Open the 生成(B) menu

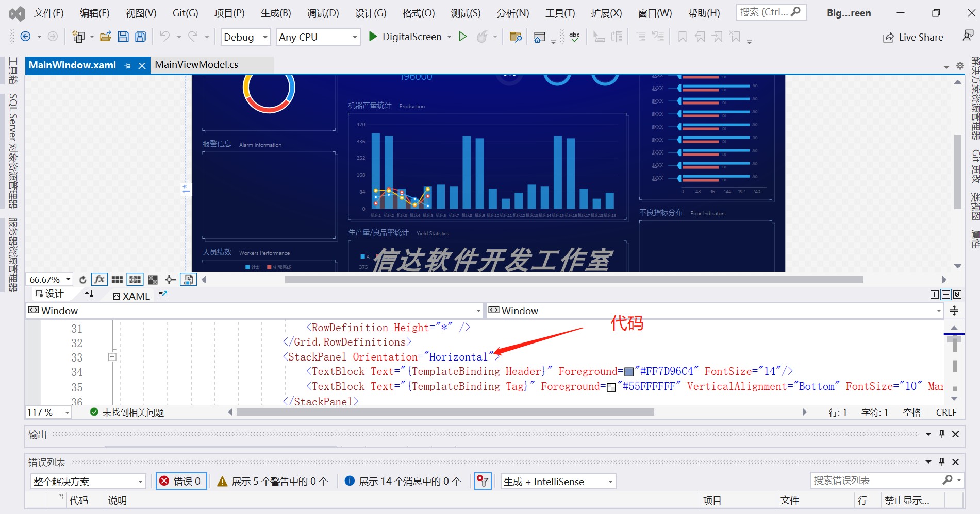[276, 13]
